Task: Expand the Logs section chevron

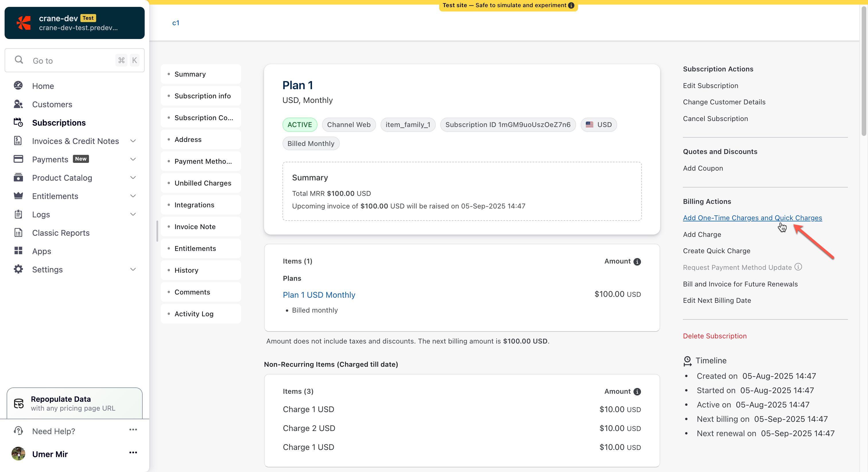Action: coord(133,214)
